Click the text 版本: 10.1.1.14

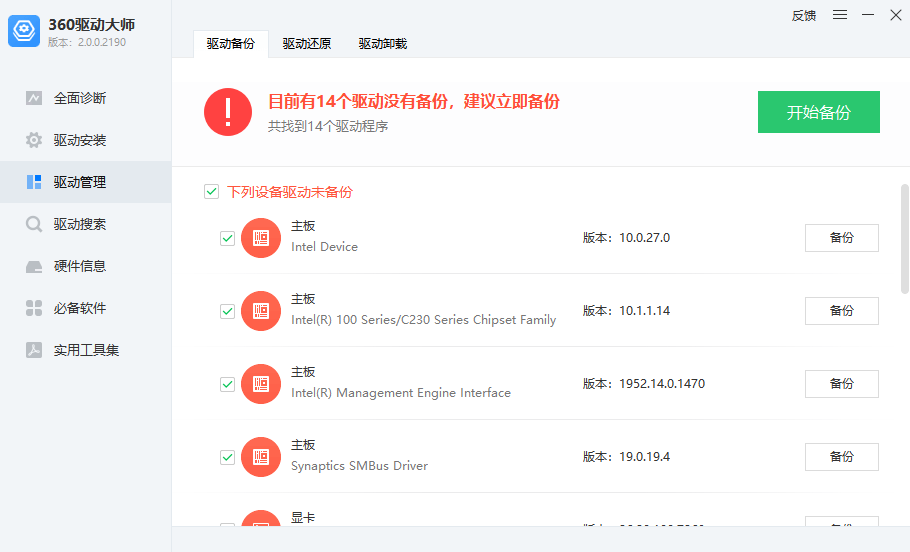tap(626, 311)
